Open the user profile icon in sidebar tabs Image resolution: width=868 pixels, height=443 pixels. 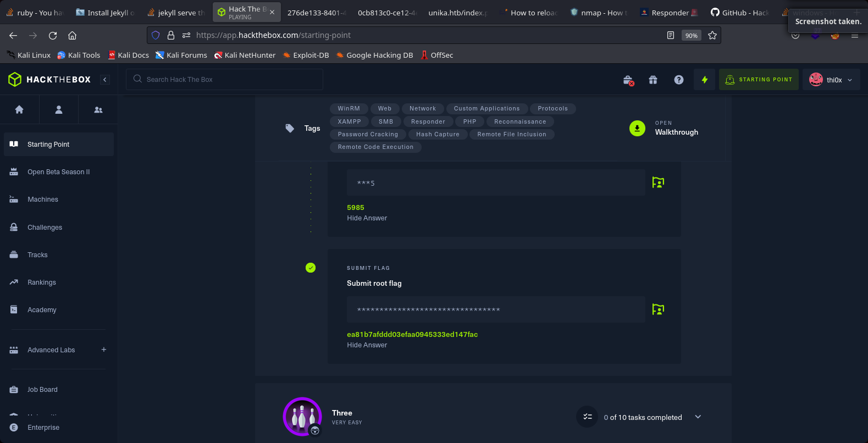pos(59,109)
